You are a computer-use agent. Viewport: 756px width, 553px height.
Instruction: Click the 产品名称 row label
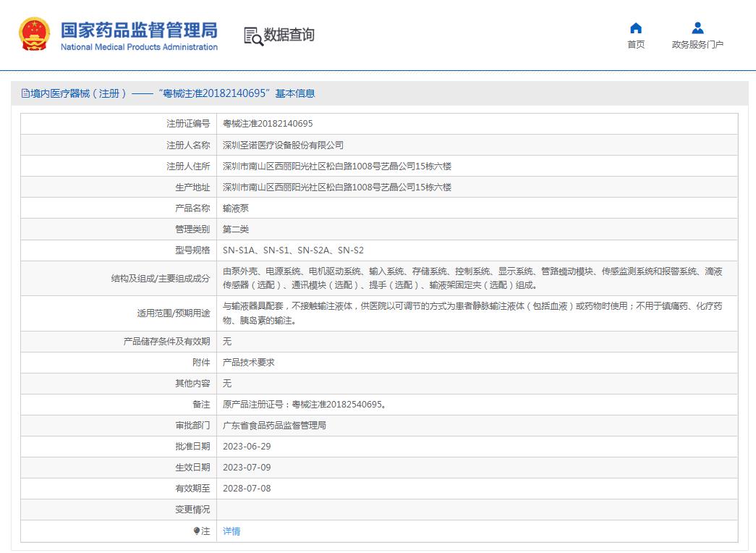click(192, 208)
